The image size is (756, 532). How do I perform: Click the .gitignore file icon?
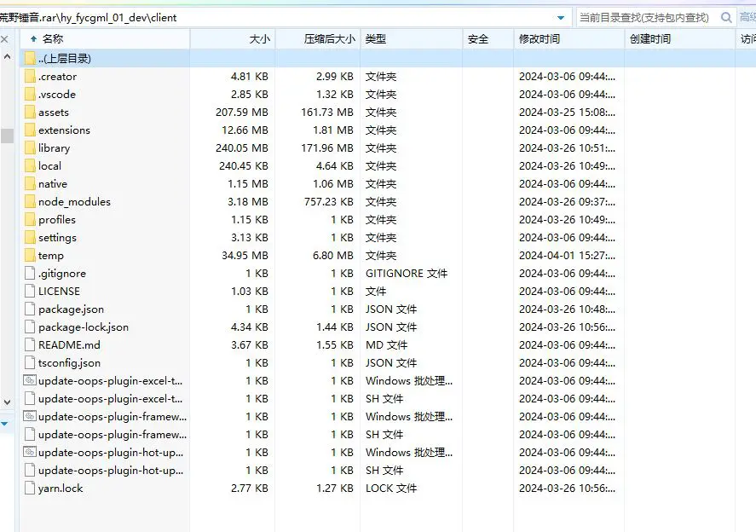[x=30, y=273]
